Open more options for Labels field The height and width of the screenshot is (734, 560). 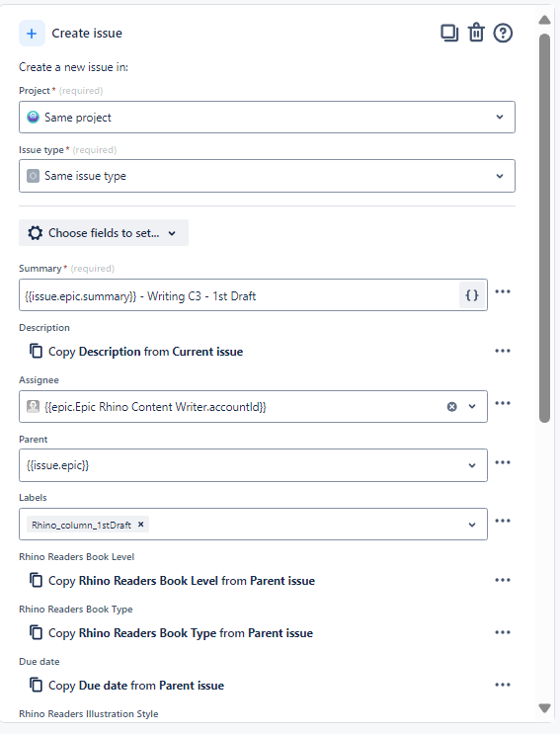tap(503, 521)
